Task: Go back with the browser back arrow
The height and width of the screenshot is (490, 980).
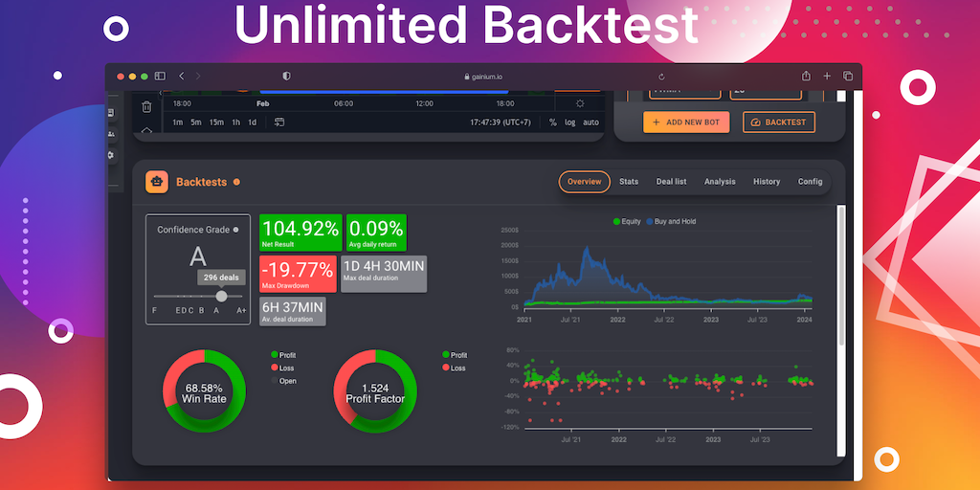Action: [181, 77]
